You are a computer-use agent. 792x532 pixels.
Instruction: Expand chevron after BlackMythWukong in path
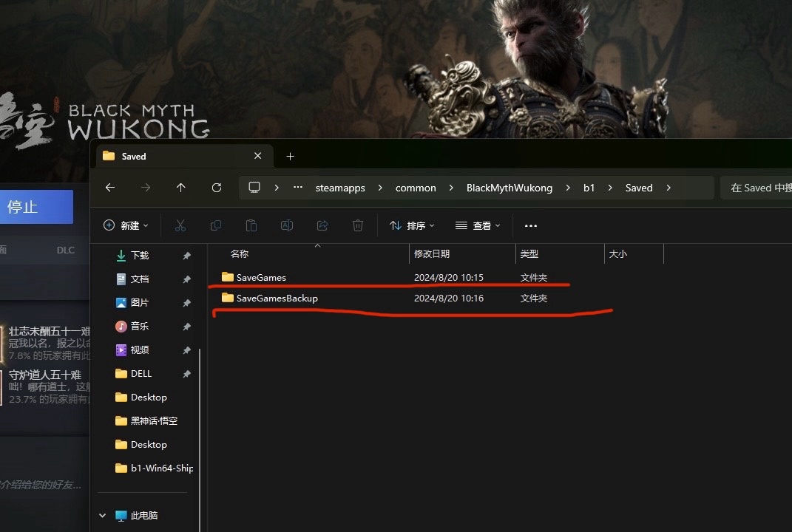point(568,188)
